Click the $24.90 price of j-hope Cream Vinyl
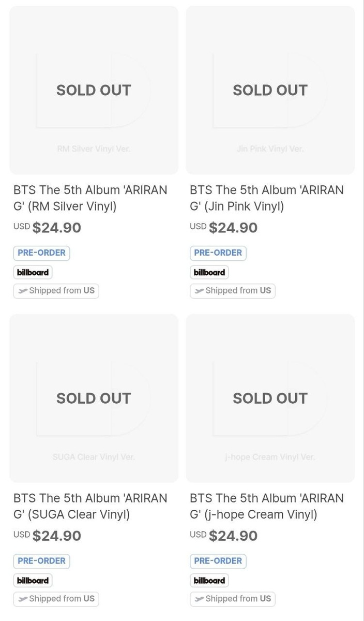 [233, 536]
